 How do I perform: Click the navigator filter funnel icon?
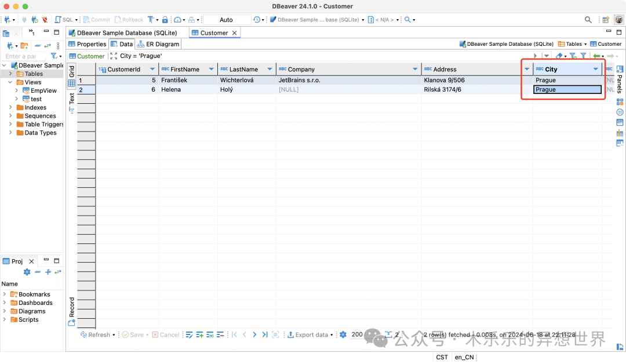54,56
